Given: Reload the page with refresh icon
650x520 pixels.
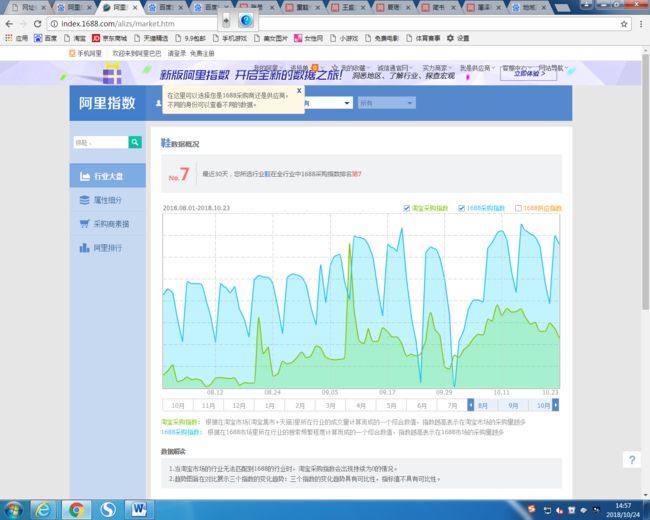Looking at the screenshot, I should click(37, 24).
